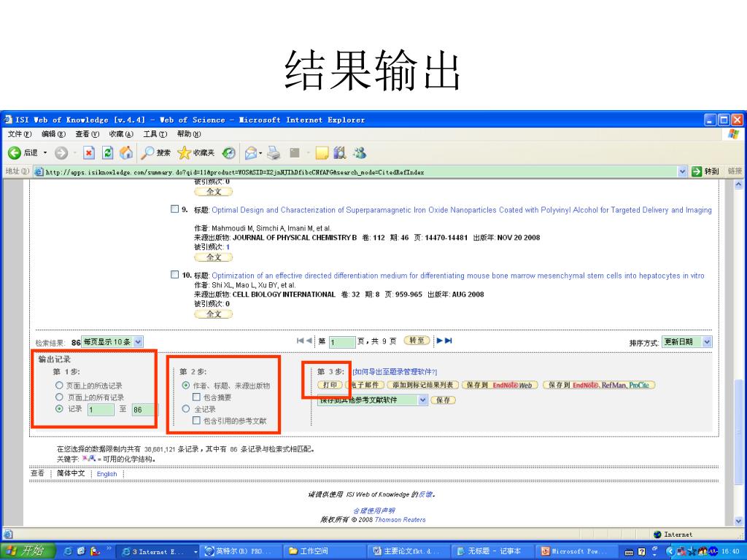Image resolution: width=747 pixels, height=560 pixels.
Task: Click the Edit page icon in toolbar
Action: click(x=295, y=153)
